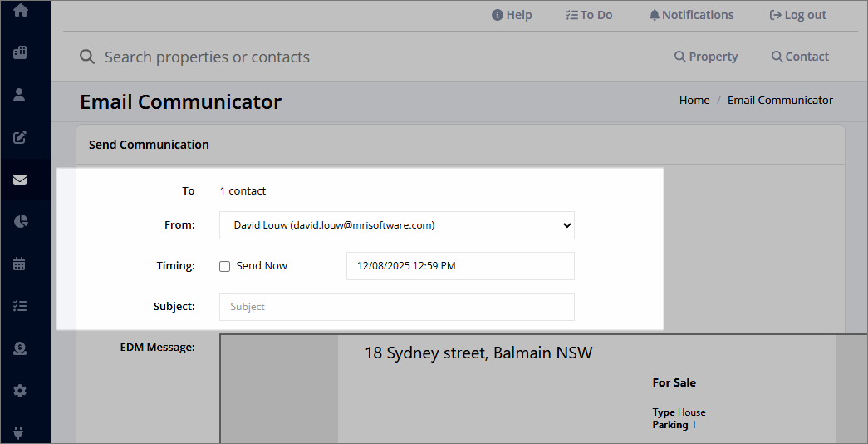Open the Home icon in sidebar
Viewport: 868px width, 444px height.
pyautogui.click(x=21, y=11)
